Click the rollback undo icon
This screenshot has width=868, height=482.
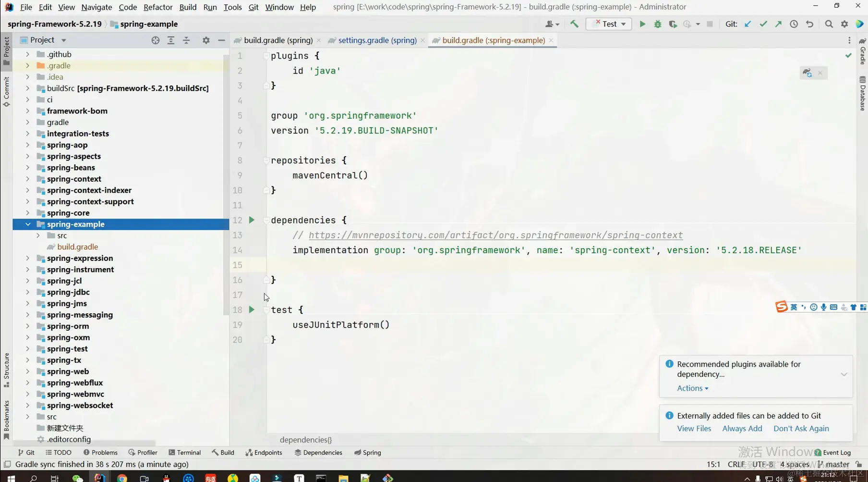point(809,24)
